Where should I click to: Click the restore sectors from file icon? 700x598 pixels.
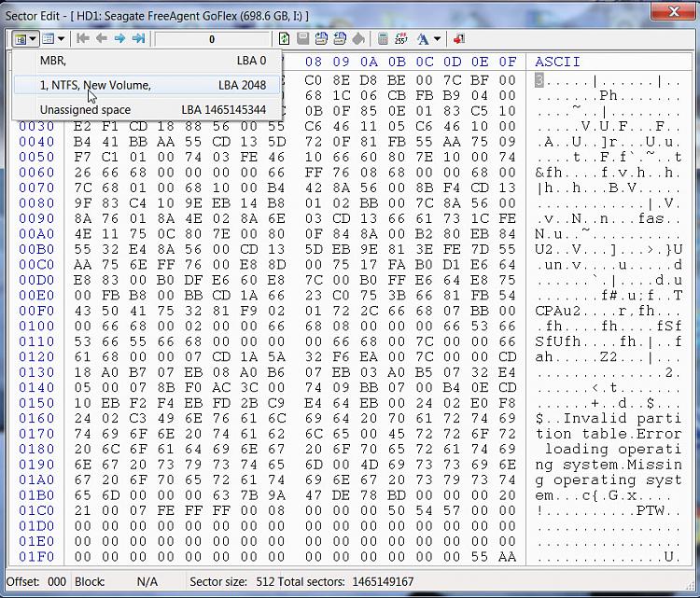[x=340, y=39]
